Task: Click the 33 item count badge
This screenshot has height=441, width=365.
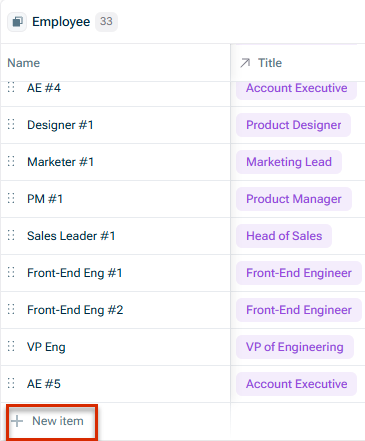Action: pos(106,22)
